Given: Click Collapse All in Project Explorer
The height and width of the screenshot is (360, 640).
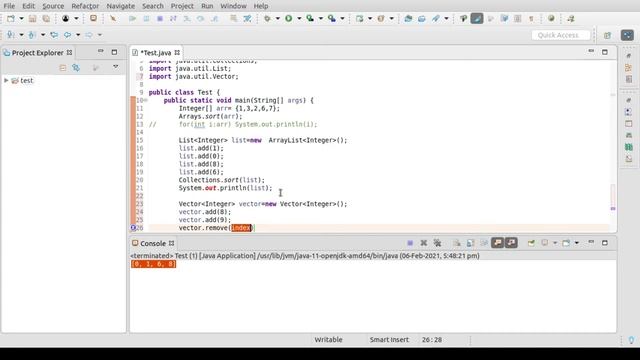Looking at the screenshot, I should pyautogui.click(x=62, y=67).
